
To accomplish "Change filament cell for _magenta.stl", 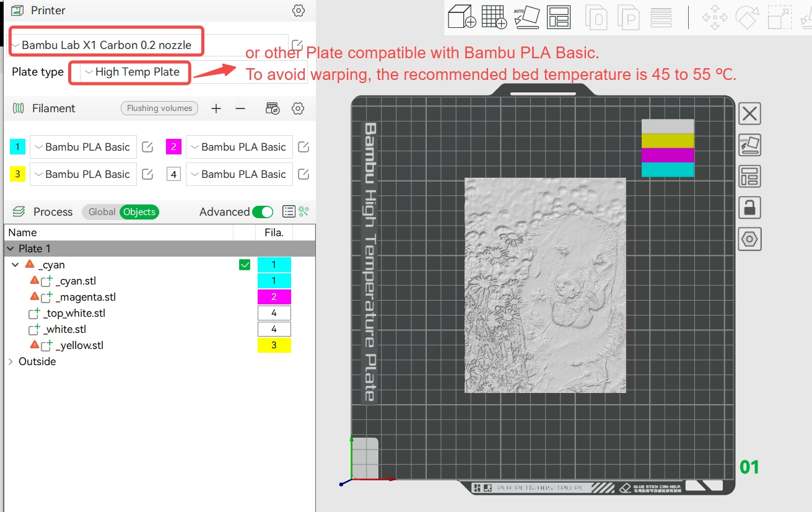I will 274,297.
